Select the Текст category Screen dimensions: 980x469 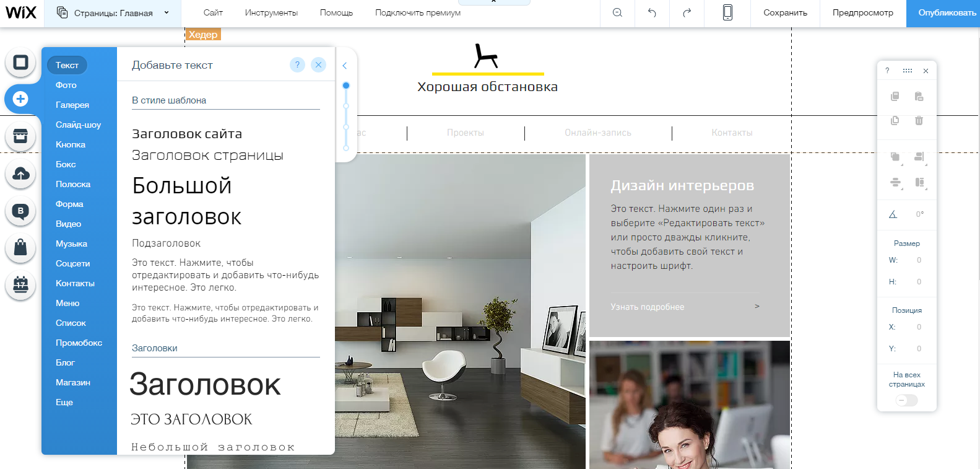pyautogui.click(x=67, y=65)
